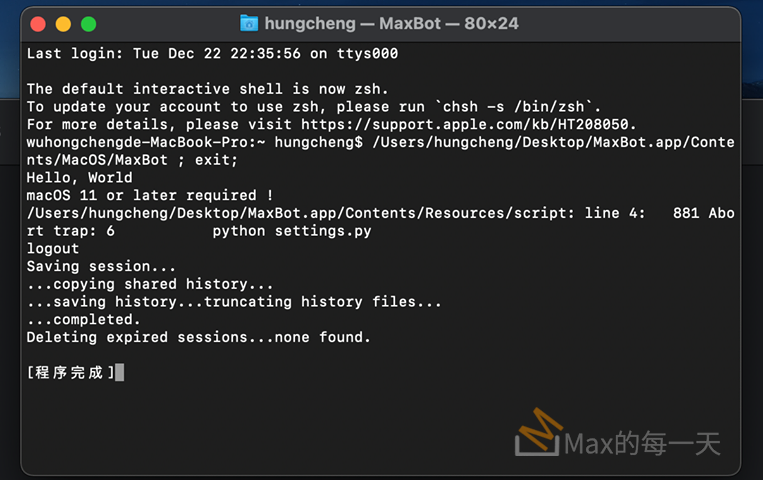
Task: Click the 'logout' output line
Action: (52, 249)
